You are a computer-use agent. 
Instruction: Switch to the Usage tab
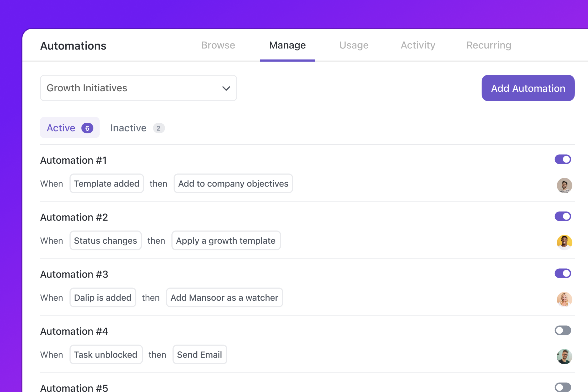(354, 45)
